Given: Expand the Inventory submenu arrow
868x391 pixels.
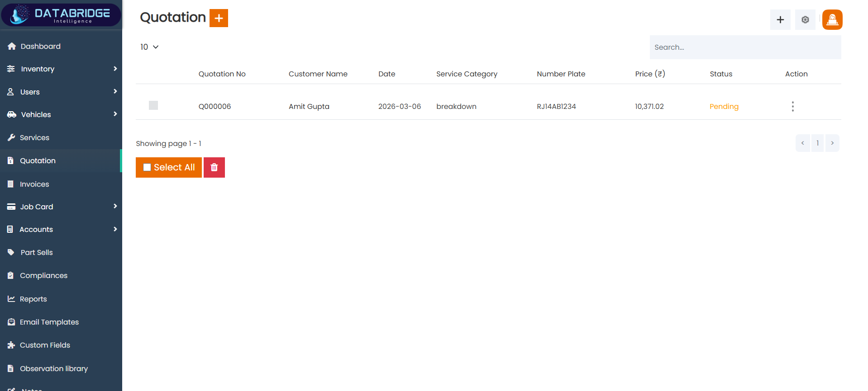Looking at the screenshot, I should [115, 69].
